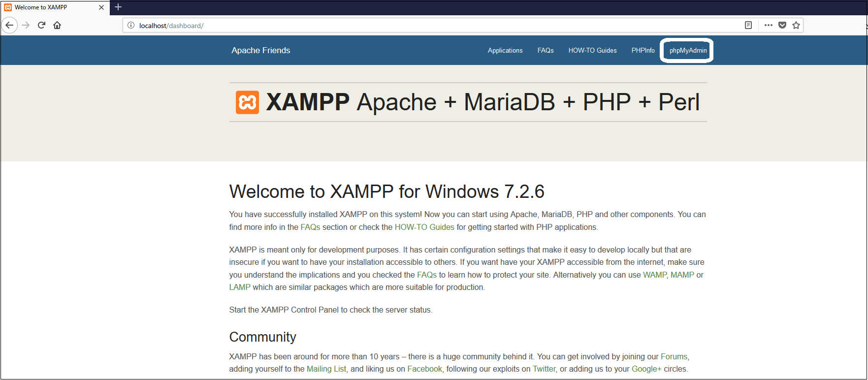Screen dimensions: 868x380
Task: Open the Google+ link
Action: tap(646, 369)
